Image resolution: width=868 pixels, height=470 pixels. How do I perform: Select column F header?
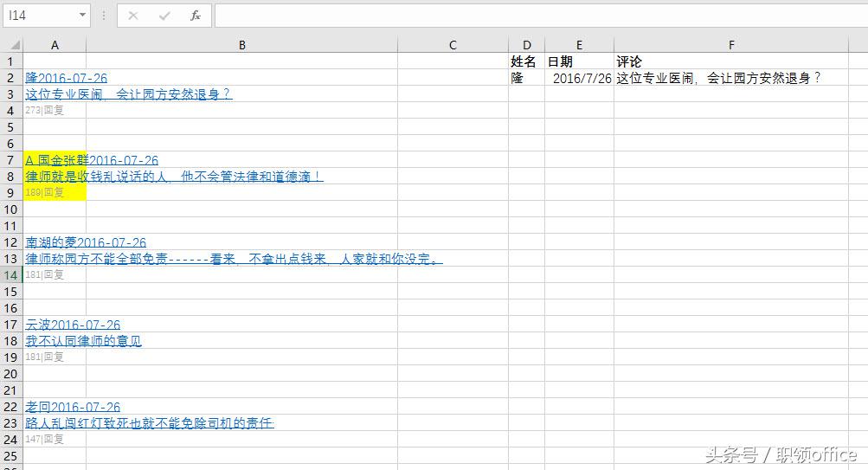click(x=731, y=45)
